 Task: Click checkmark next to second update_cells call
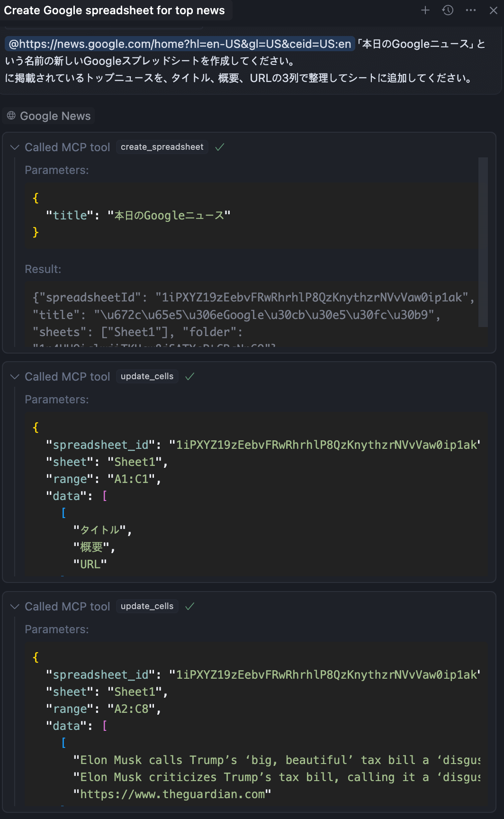pos(189,607)
